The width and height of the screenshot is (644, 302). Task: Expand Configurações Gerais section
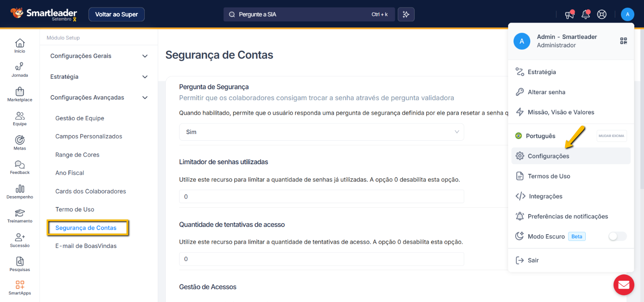point(99,56)
